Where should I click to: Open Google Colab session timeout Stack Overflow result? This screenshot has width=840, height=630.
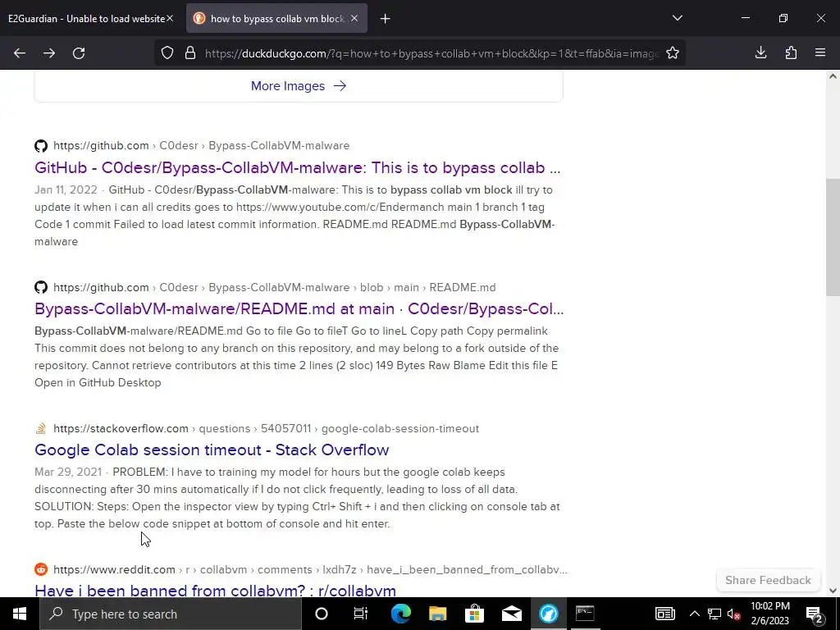212,450
